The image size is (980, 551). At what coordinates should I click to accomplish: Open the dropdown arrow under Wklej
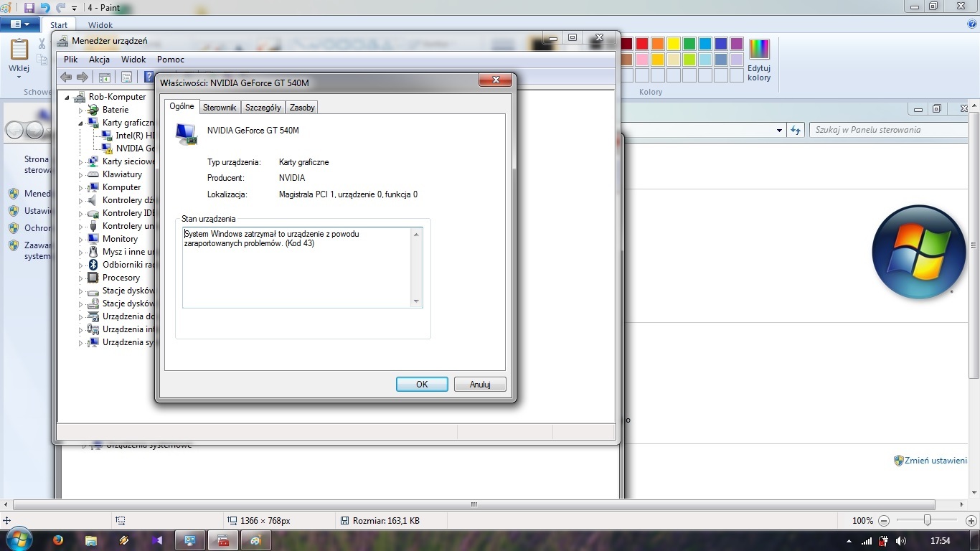(x=19, y=77)
